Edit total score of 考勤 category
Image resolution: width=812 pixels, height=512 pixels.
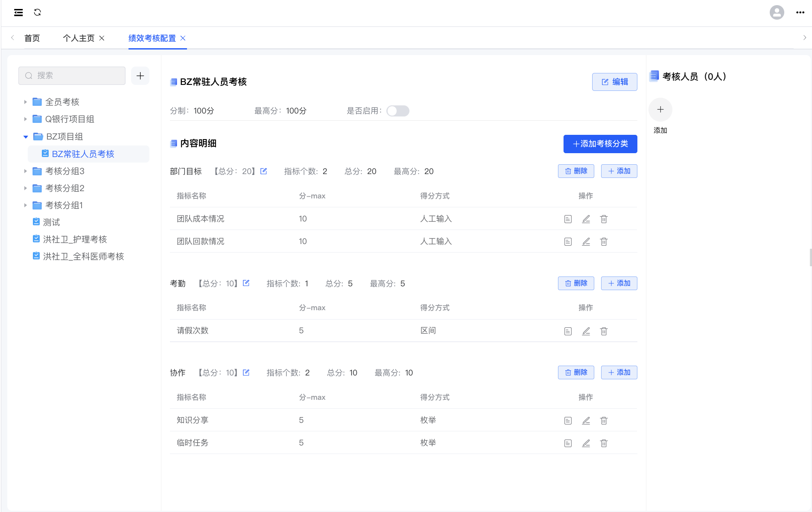pyautogui.click(x=246, y=283)
